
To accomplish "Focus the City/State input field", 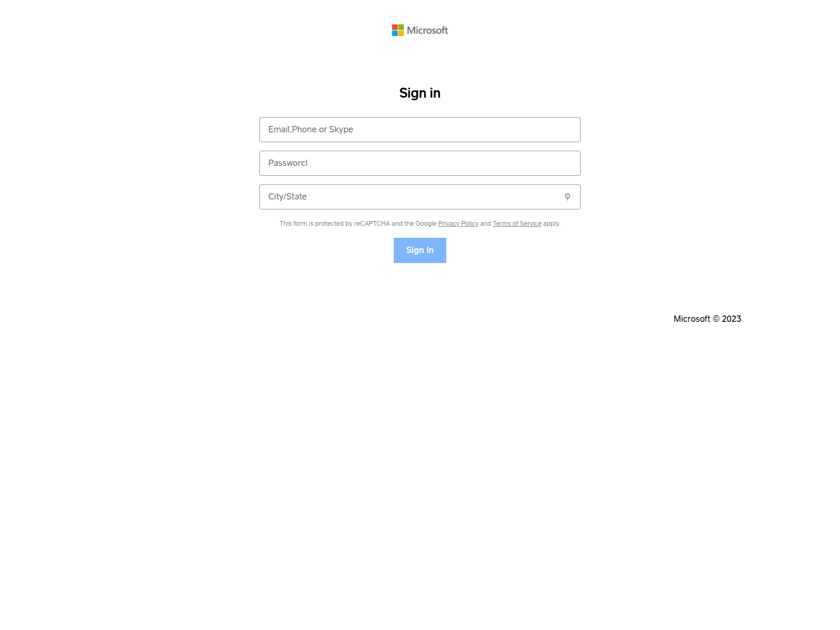I will [409, 197].
